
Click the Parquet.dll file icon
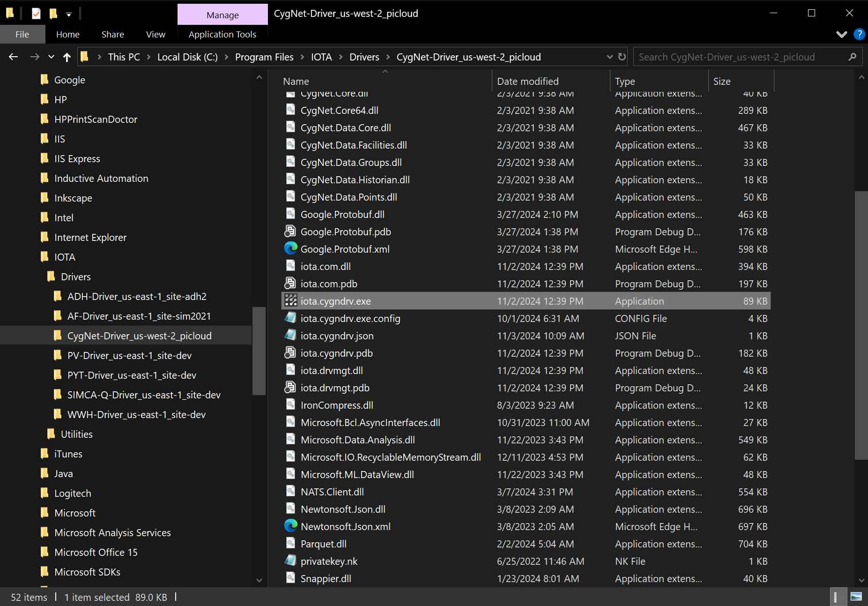pyautogui.click(x=291, y=543)
